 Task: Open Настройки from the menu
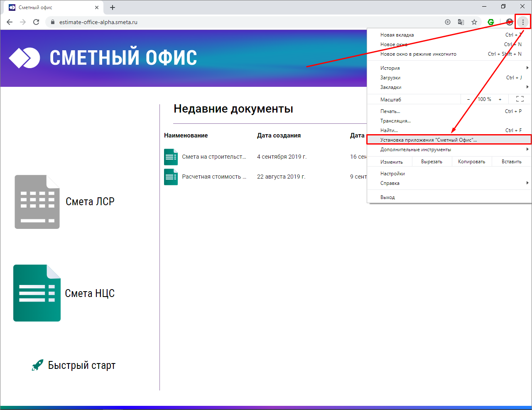(449, 174)
